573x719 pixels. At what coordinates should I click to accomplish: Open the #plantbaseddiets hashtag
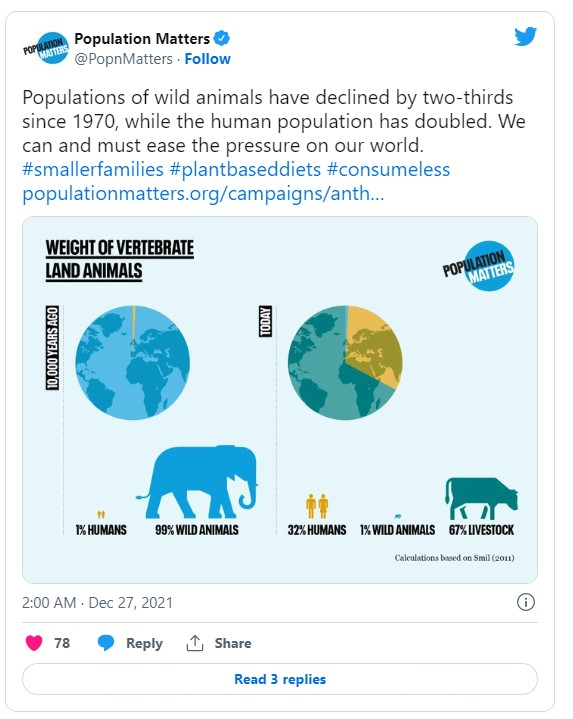pos(245,169)
